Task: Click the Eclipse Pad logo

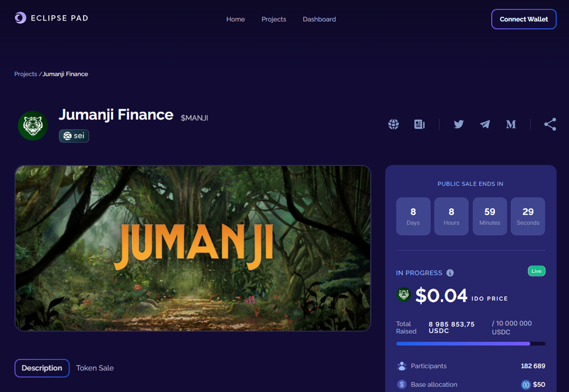Action: coord(51,18)
